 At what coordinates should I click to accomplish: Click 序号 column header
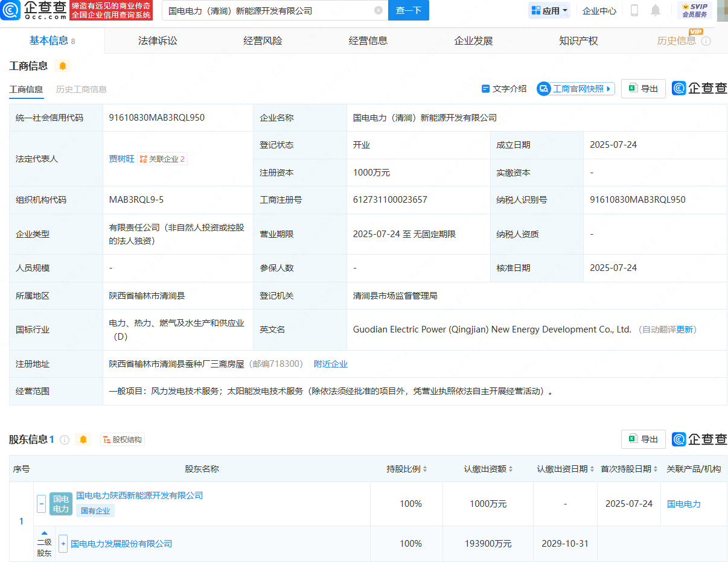pyautogui.click(x=21, y=469)
